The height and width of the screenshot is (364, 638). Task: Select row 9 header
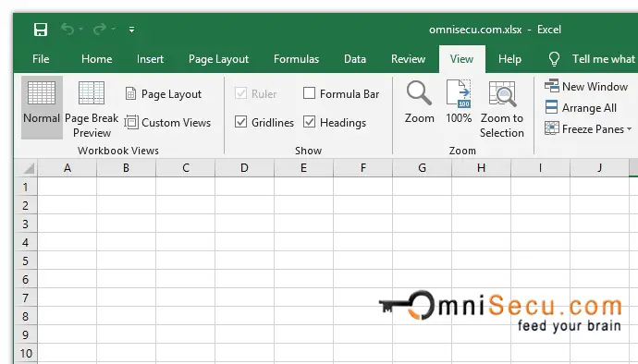[26, 334]
